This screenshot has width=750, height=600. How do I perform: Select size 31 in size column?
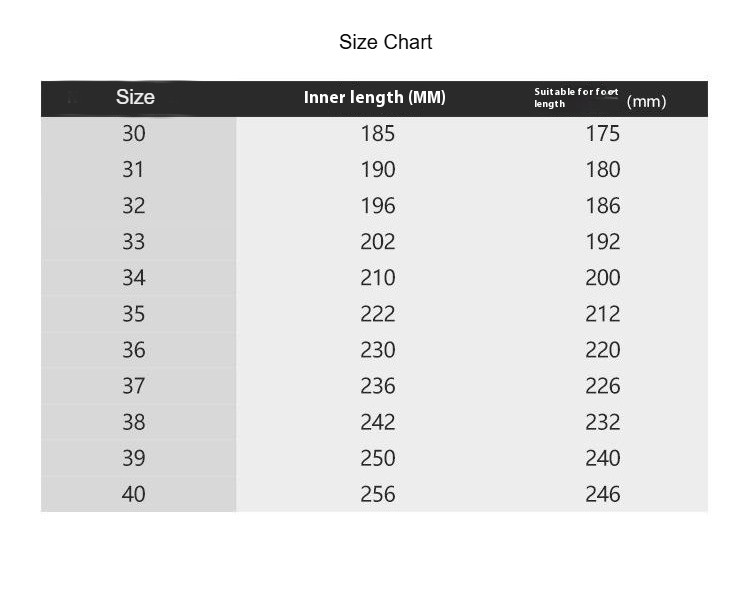(133, 169)
